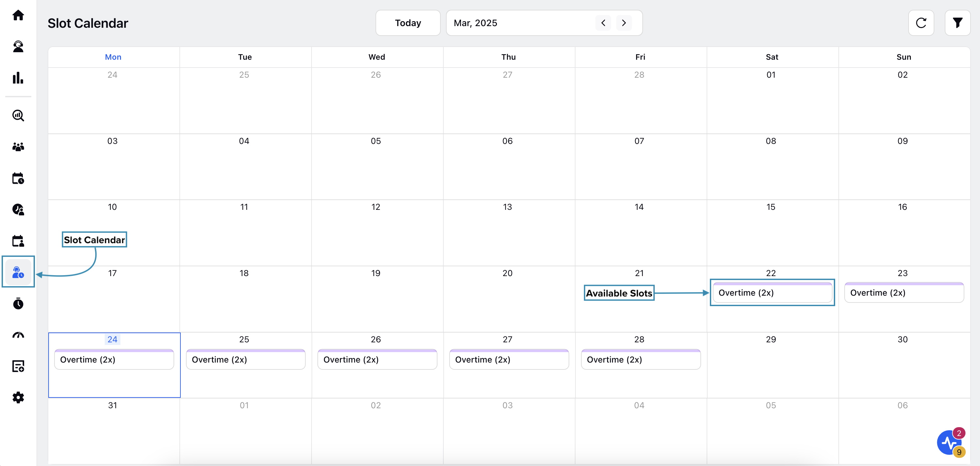
Task: Open Overtime (2x) slot on Tuesday 25
Action: pyautogui.click(x=246, y=359)
